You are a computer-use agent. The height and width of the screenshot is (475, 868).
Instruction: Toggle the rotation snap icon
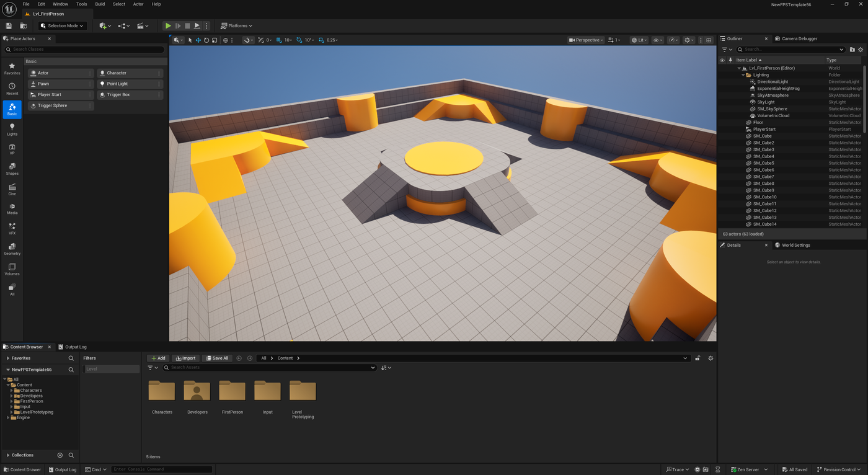tap(299, 40)
